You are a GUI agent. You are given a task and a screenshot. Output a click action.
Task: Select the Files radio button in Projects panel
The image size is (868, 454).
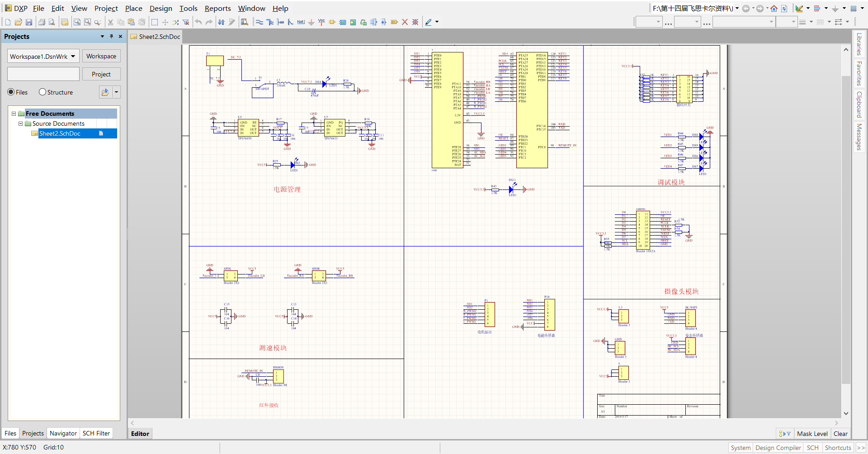pyautogui.click(x=11, y=92)
